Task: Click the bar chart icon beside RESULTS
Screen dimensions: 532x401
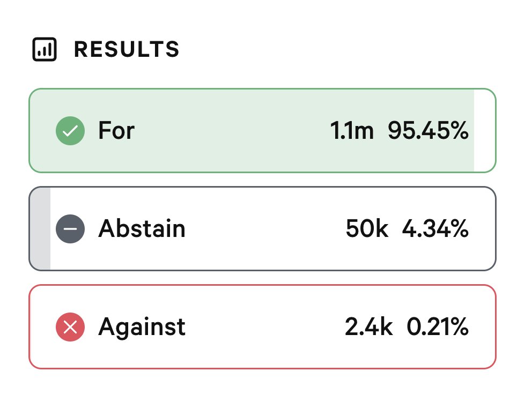Action: (x=45, y=49)
